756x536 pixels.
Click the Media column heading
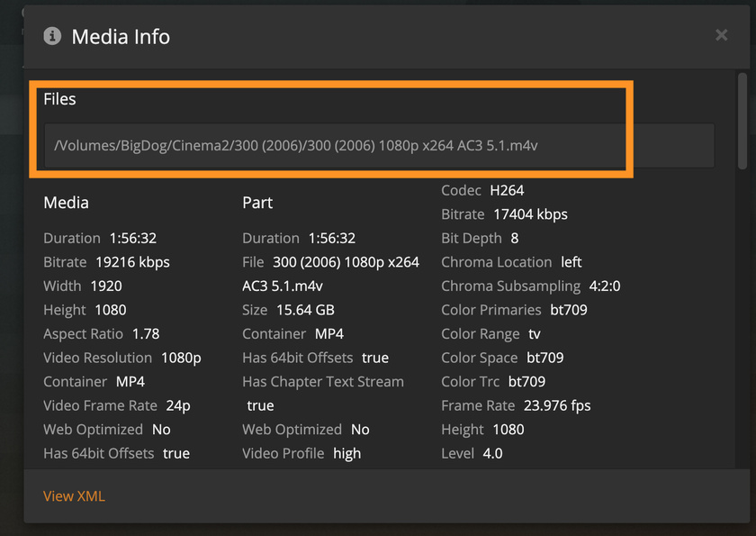coord(66,203)
